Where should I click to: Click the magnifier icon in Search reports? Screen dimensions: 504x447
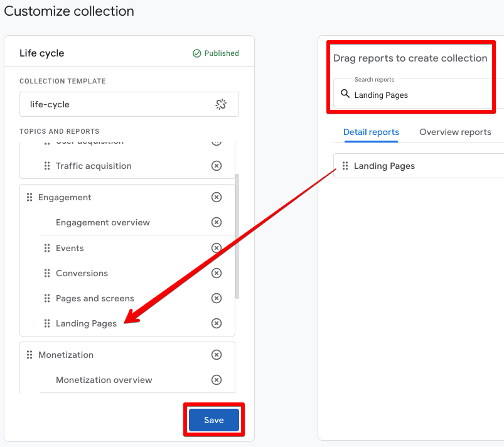pyautogui.click(x=346, y=94)
